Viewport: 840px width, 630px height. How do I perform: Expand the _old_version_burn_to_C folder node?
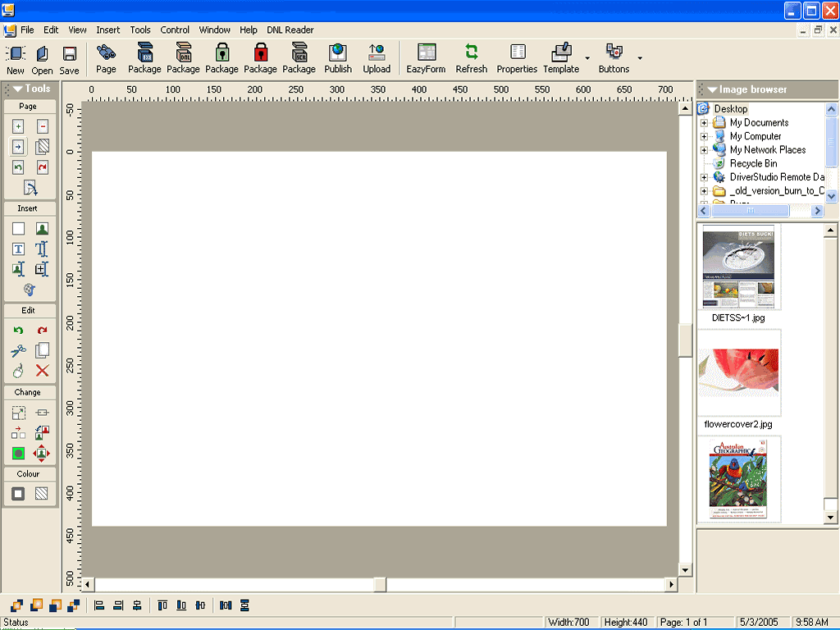[704, 190]
